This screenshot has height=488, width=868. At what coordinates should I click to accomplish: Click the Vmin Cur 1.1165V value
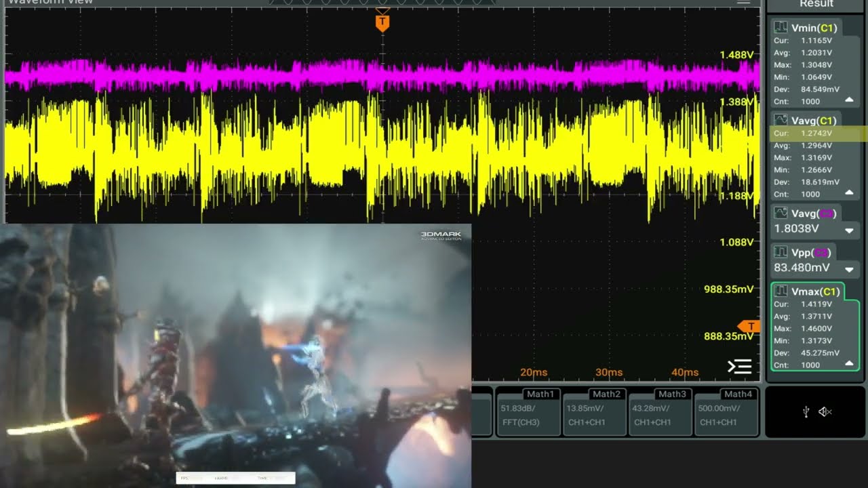pyautogui.click(x=816, y=41)
